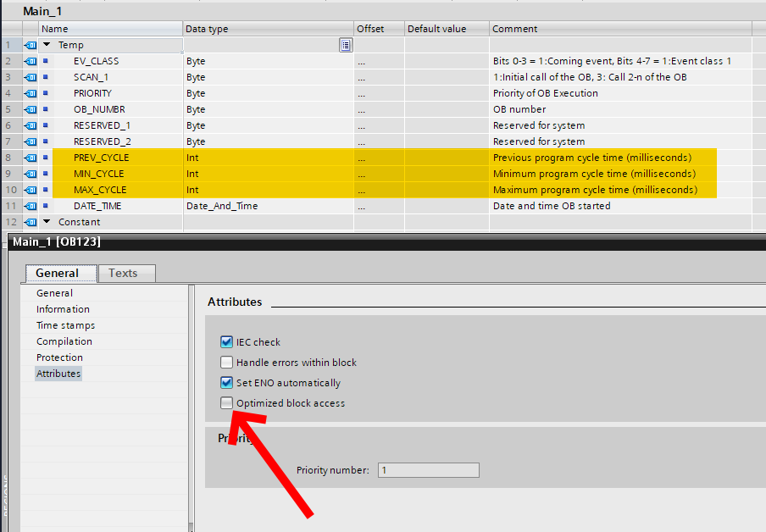
Task: Click the tag icon in the EV_CLASS row
Action: [x=31, y=61]
